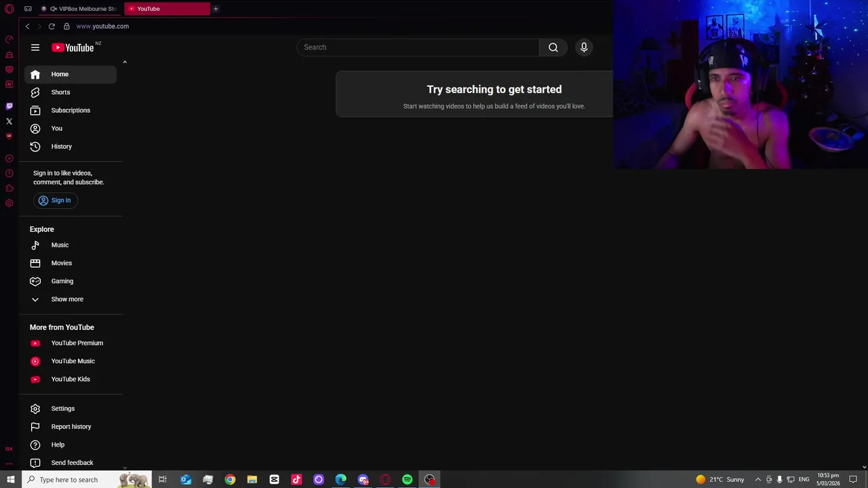Image resolution: width=868 pixels, height=488 pixels.
Task: Reload the page
Action: click(x=52, y=26)
